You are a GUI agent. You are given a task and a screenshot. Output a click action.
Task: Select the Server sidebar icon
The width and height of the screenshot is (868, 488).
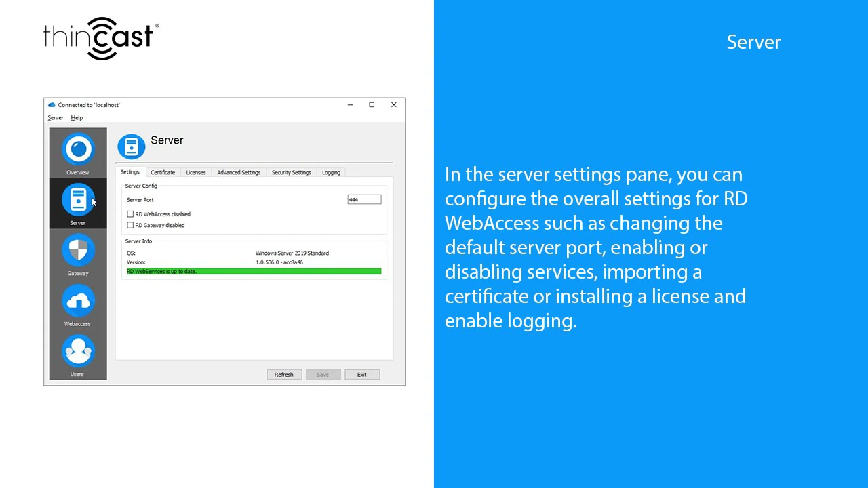click(78, 199)
